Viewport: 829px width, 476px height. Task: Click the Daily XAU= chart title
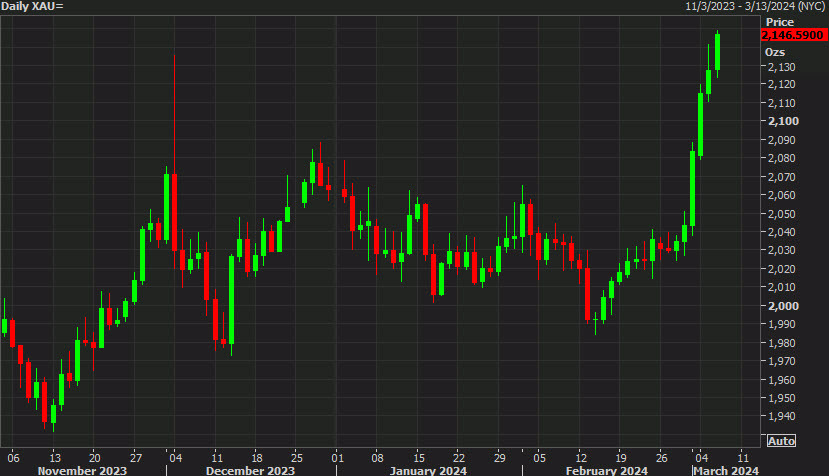click(32, 6)
